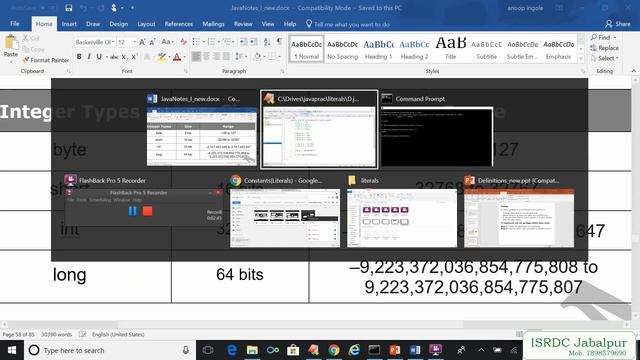Clear all formatting from selection
The height and width of the screenshot is (360, 640).
[x=183, y=42]
